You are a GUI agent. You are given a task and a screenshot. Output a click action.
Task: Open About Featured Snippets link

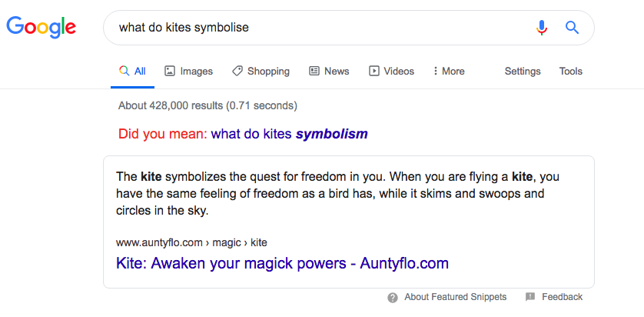(456, 297)
